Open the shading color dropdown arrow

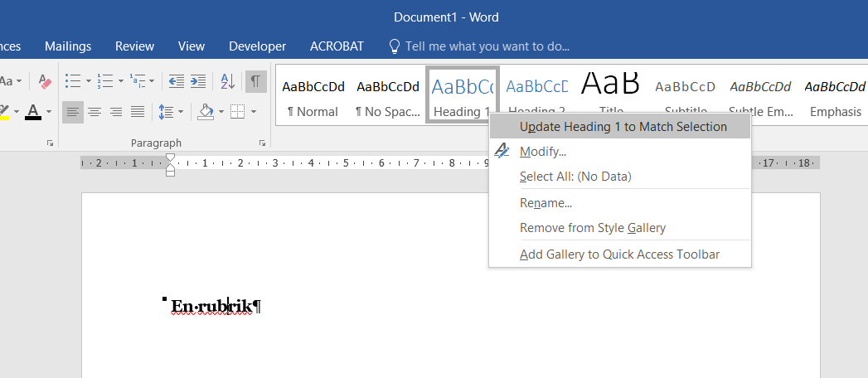click(221, 113)
